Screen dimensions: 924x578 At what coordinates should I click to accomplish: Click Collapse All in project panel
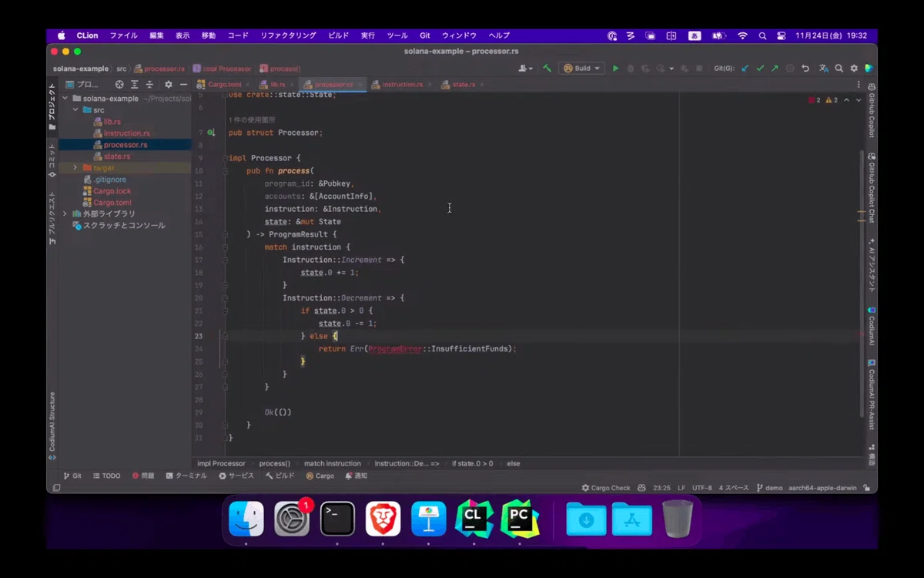tap(149, 85)
